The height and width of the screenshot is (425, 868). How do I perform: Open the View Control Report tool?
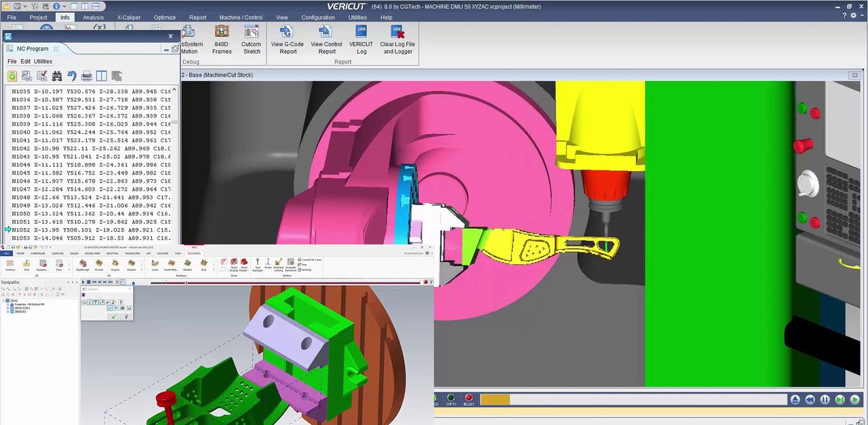point(327,40)
